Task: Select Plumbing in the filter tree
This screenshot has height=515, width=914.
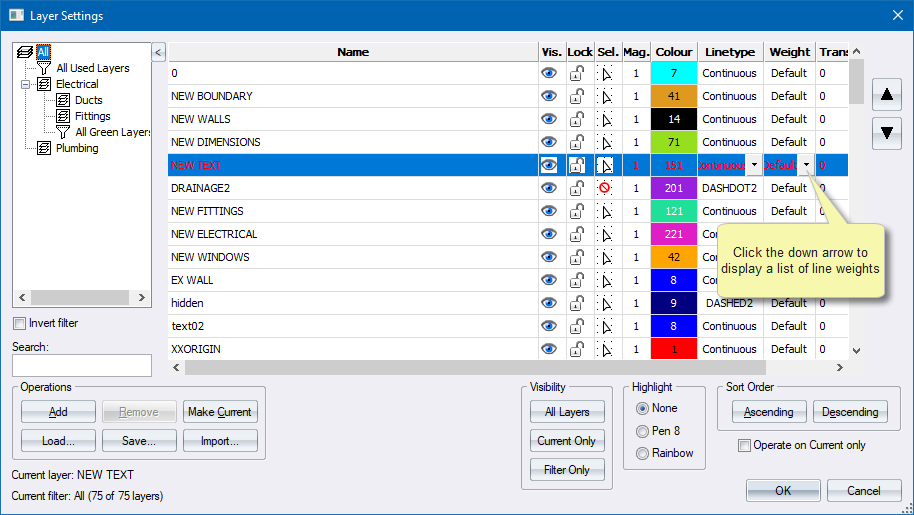Action: [x=77, y=148]
